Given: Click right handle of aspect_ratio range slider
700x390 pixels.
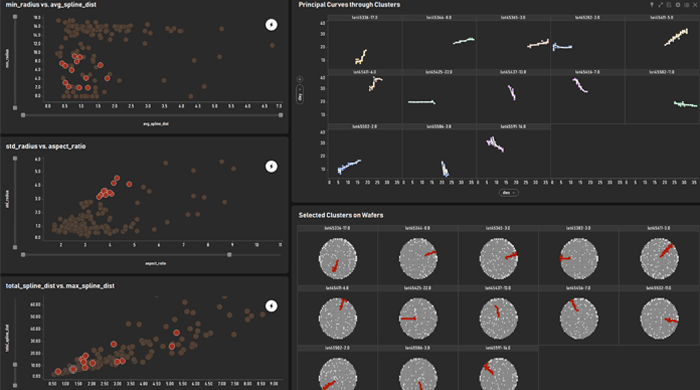Looking at the screenshot, I should click(229, 255).
